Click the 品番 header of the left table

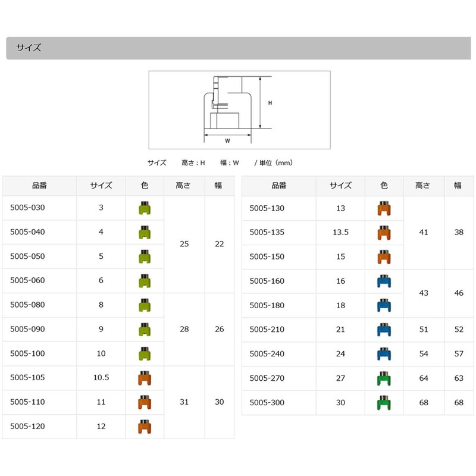[40, 186]
